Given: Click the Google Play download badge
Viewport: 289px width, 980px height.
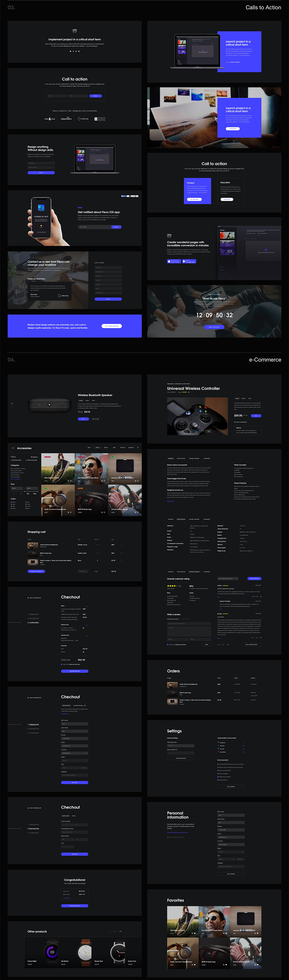Looking at the screenshot, I should [x=189, y=261].
